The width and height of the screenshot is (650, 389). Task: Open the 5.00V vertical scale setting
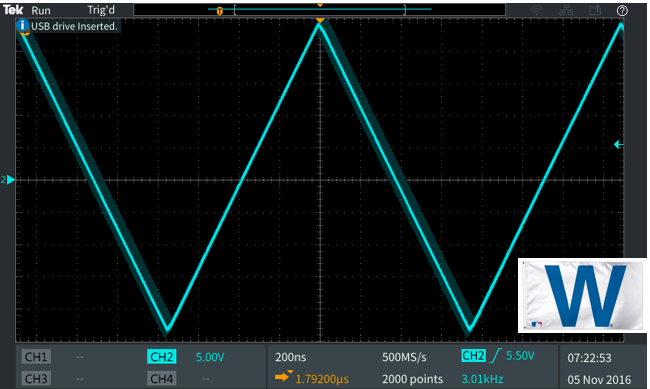point(210,357)
